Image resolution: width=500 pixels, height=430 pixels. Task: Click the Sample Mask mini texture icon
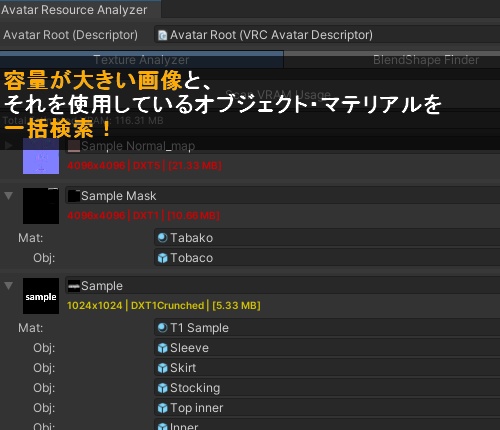(x=74, y=196)
